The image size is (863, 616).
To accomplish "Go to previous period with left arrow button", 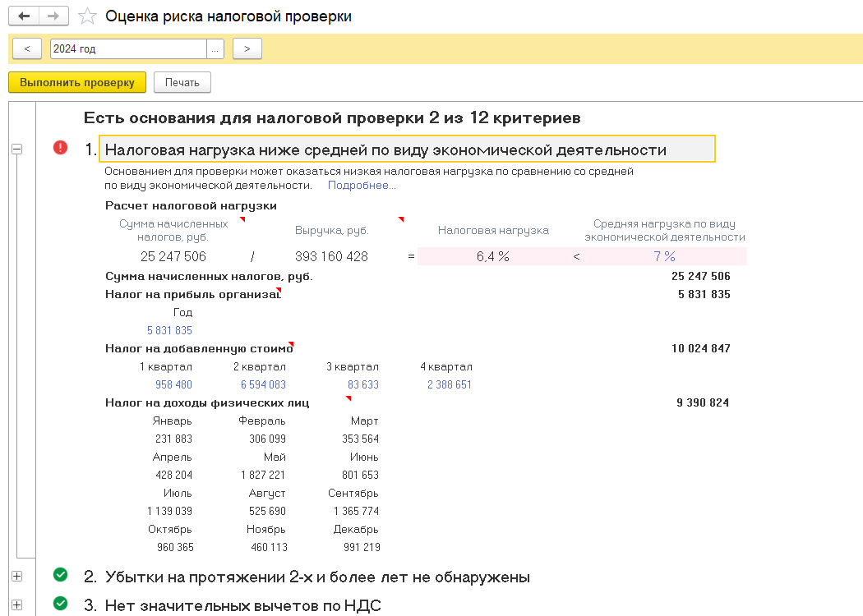I will coord(27,49).
